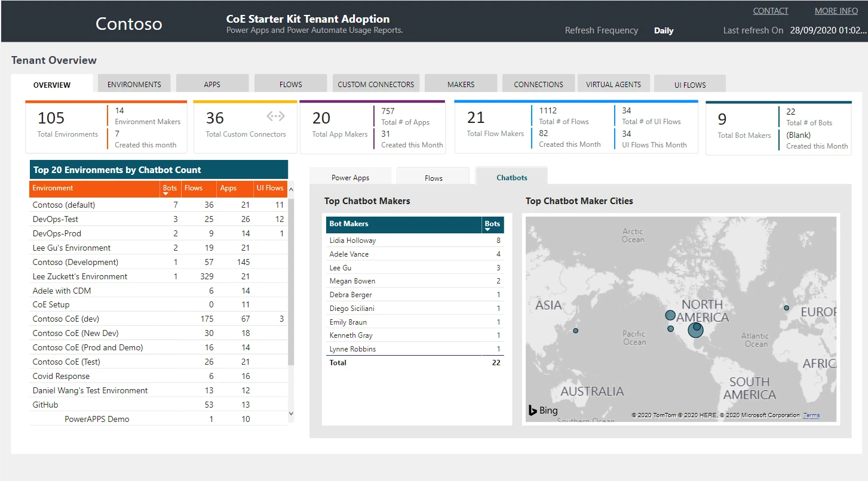Switch to the Flows chart view

click(433, 178)
